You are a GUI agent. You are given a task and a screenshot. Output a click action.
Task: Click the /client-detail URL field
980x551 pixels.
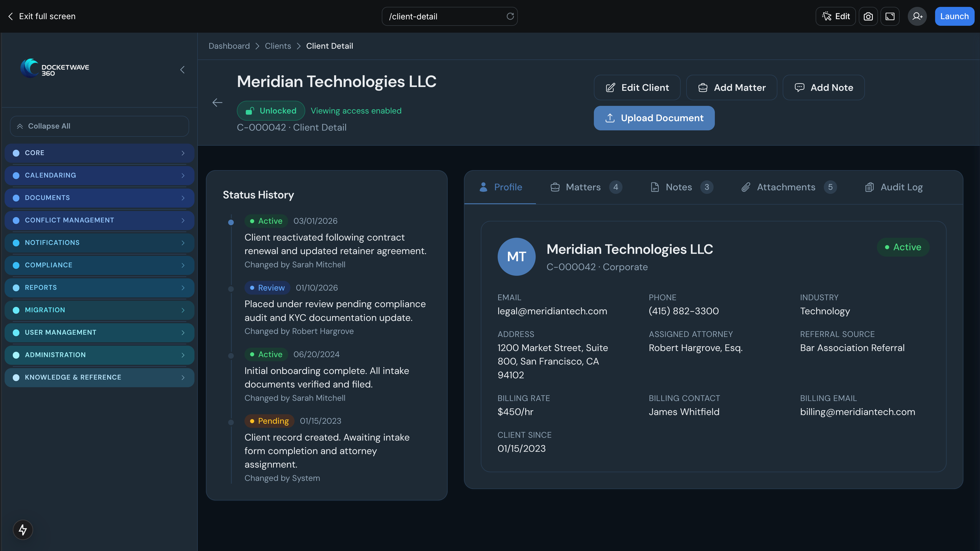[449, 16]
